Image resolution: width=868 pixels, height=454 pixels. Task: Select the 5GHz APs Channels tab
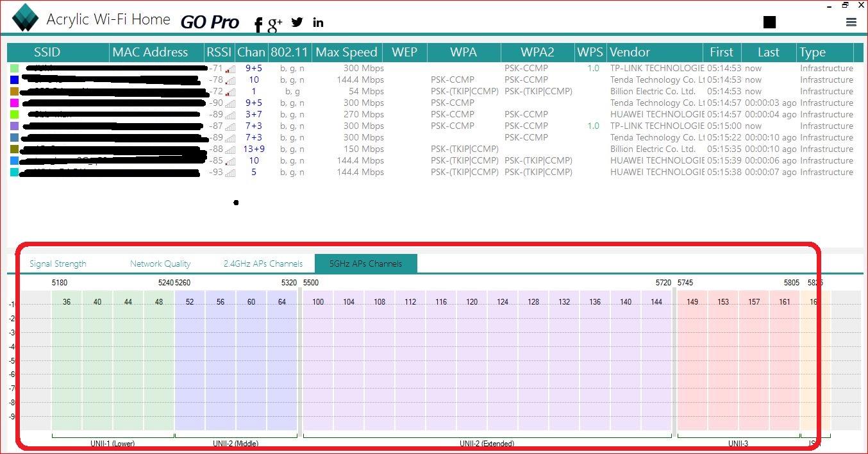tap(365, 264)
